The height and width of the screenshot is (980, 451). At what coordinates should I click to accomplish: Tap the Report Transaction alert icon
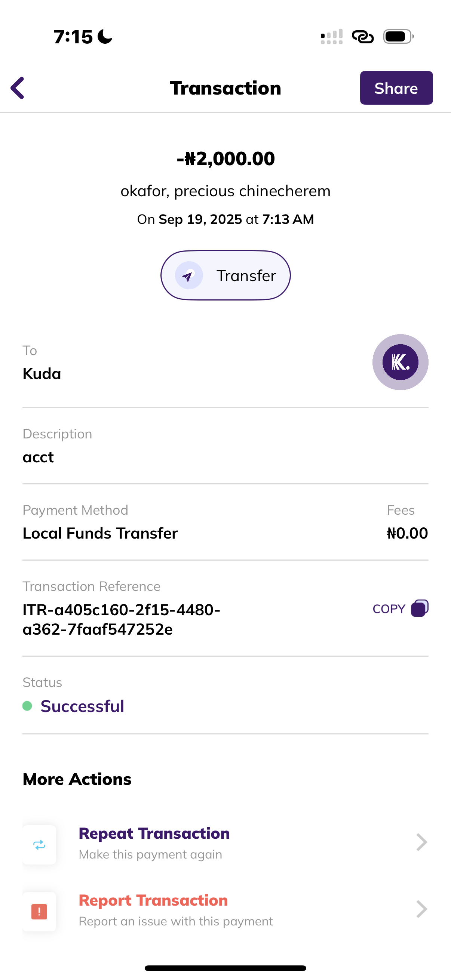(x=39, y=912)
